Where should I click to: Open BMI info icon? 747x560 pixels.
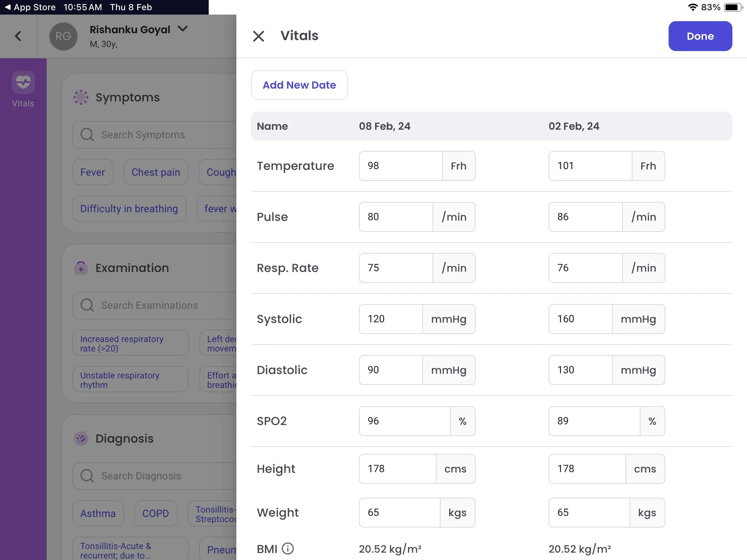(x=288, y=549)
